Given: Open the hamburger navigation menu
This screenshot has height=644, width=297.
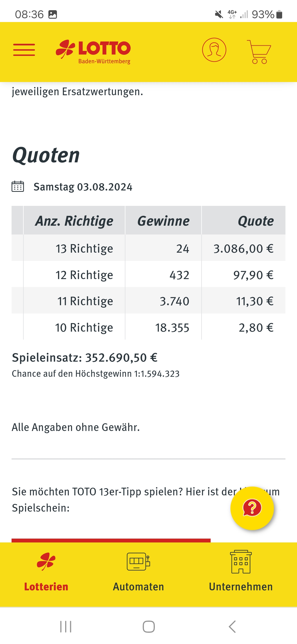Looking at the screenshot, I should coord(24,50).
